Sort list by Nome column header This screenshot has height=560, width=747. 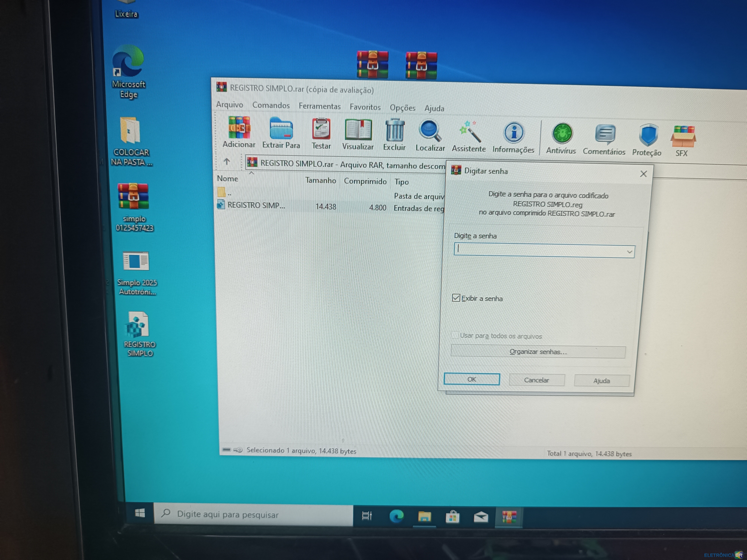[228, 179]
